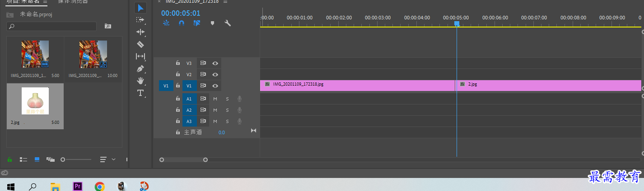Select the IMG_20201109_172318.jpg timeline clip
644x191 pixels.
[358, 86]
